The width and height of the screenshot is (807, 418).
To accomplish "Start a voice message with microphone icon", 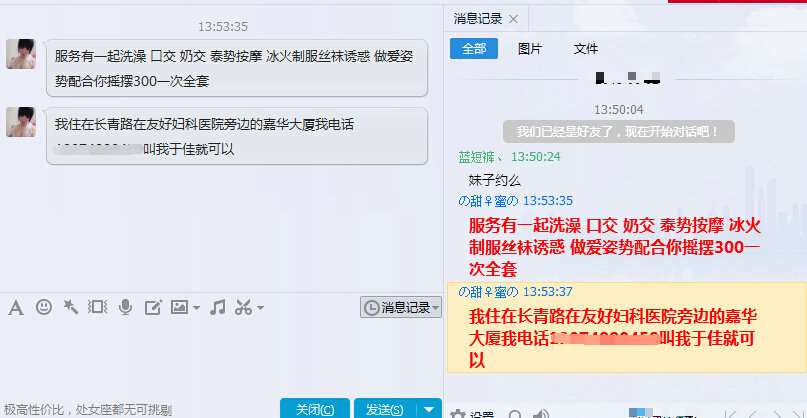I will pos(125,307).
